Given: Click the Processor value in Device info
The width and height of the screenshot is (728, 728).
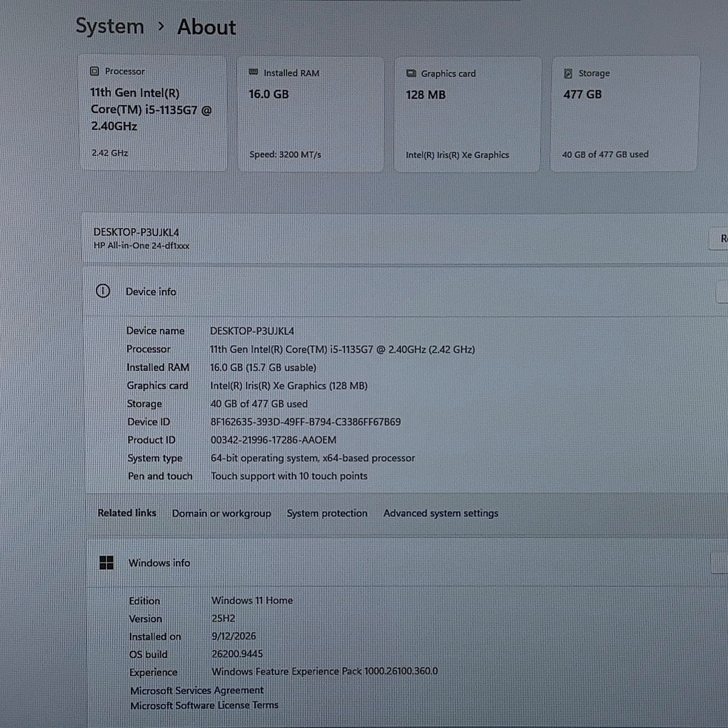Looking at the screenshot, I should click(x=342, y=349).
